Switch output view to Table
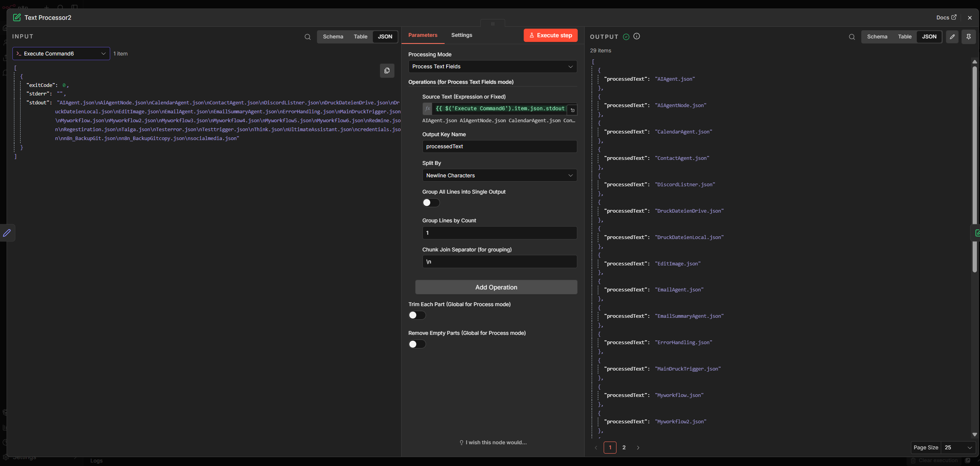Screen dimensions: 980x466 904,37
